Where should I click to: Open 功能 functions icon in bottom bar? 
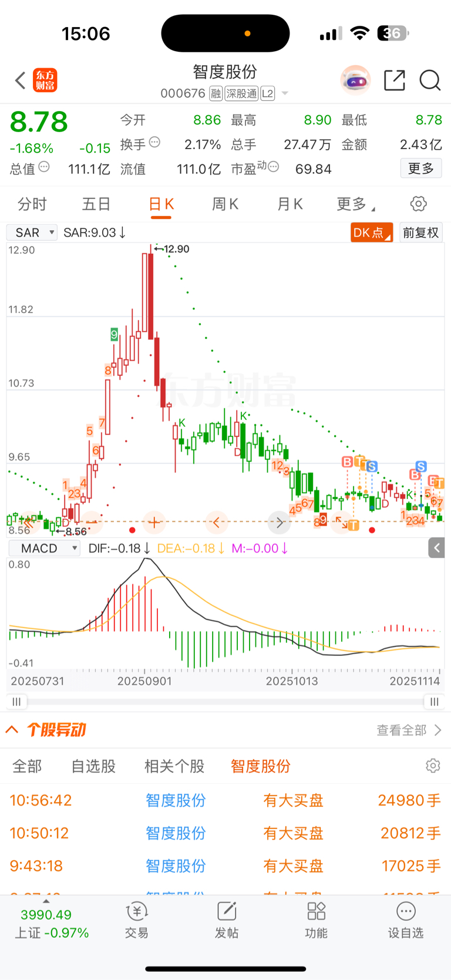pos(316,920)
